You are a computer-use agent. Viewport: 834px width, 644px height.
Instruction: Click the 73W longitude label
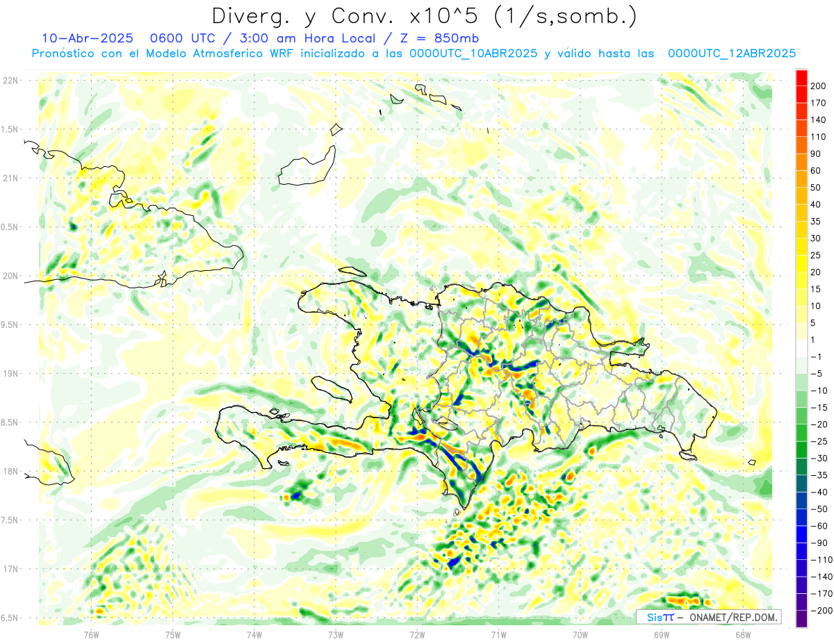tap(336, 634)
